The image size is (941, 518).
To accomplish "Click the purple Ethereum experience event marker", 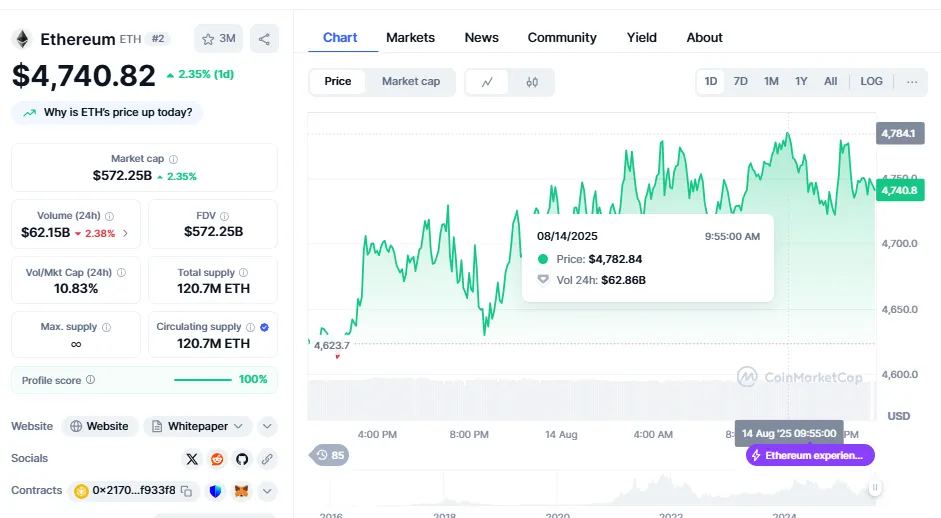I will click(810, 455).
